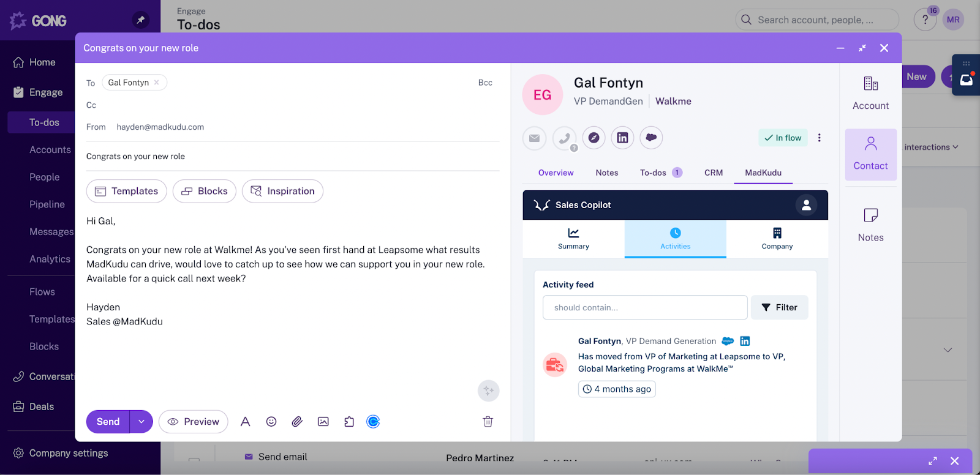Open Analytics in sidebar
The image size is (980, 475).
pyautogui.click(x=50, y=259)
